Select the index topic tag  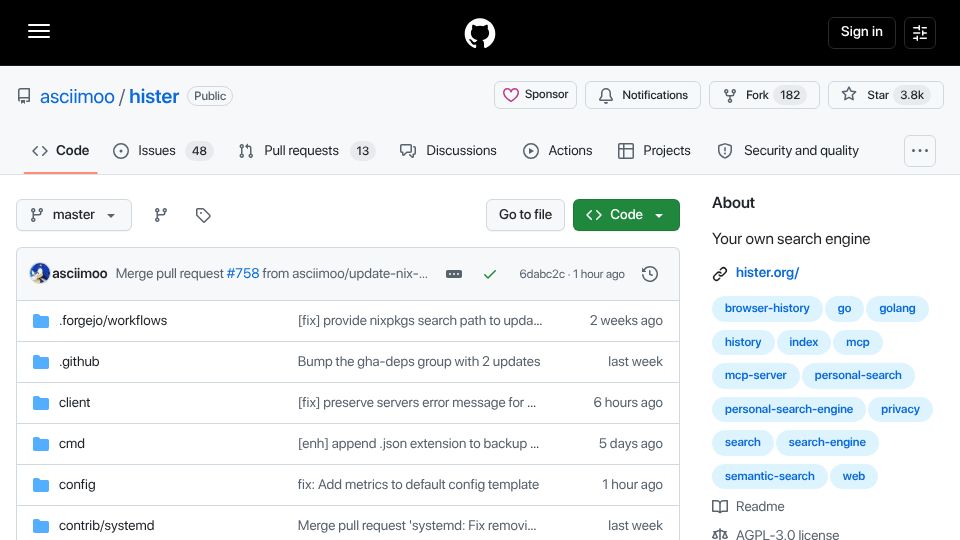click(x=803, y=342)
